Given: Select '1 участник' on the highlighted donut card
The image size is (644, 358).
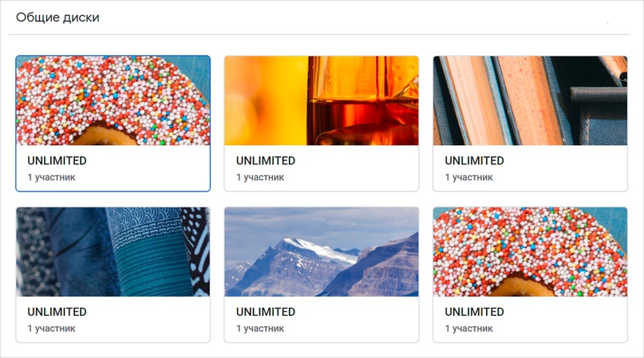Looking at the screenshot, I should pos(51,177).
